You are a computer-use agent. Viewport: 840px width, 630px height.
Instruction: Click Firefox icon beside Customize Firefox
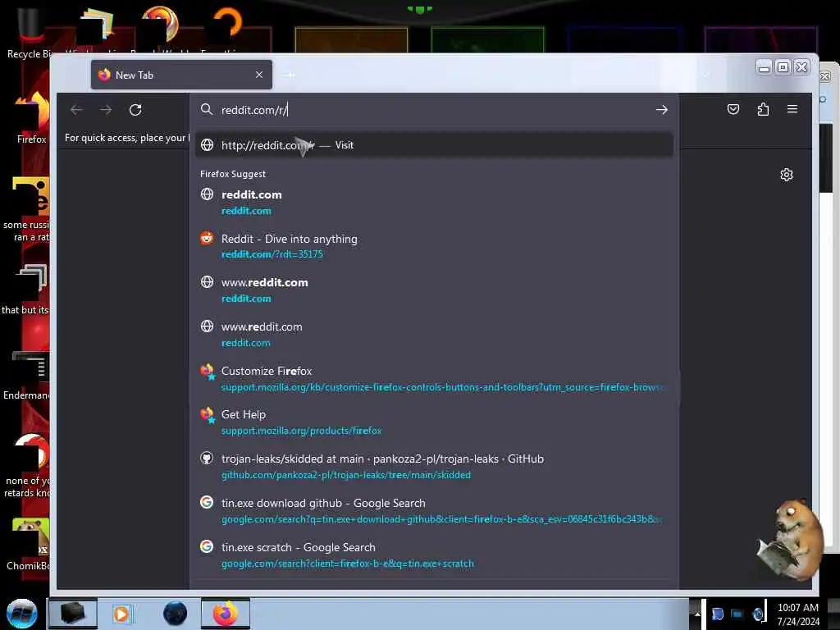(208, 372)
